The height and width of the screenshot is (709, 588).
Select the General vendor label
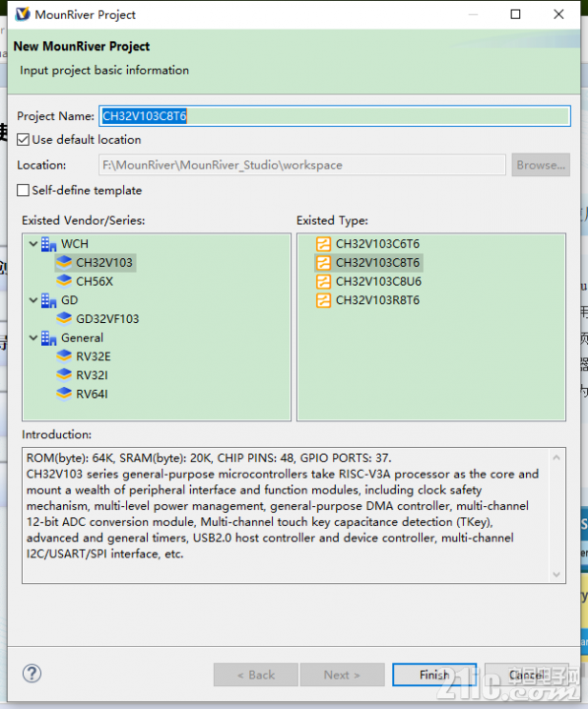coord(82,338)
